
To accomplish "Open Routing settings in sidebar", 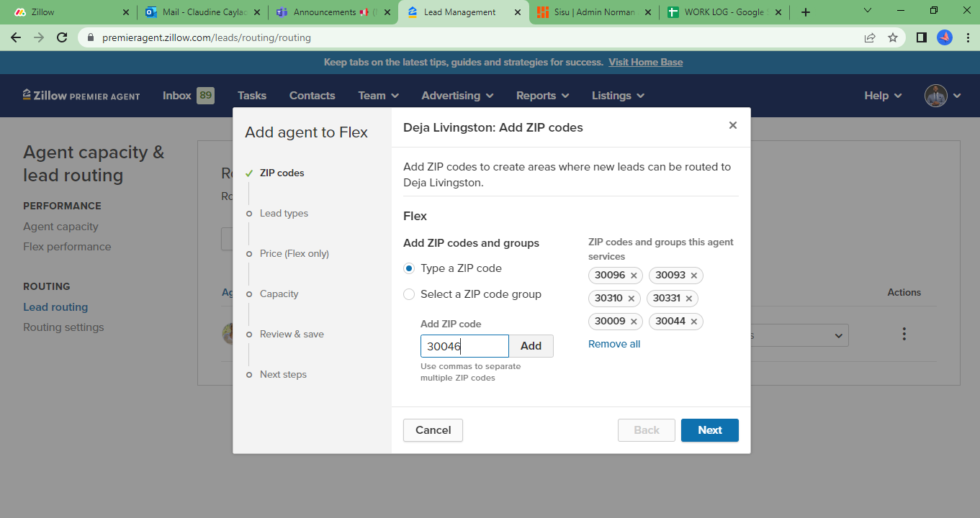I will 63,327.
